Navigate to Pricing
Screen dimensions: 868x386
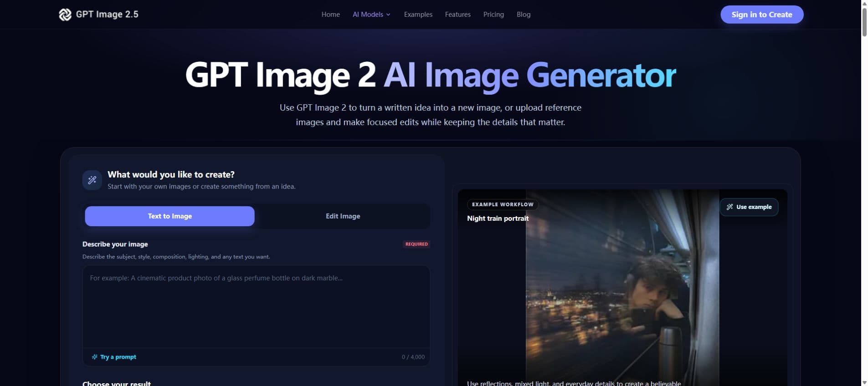(x=493, y=15)
